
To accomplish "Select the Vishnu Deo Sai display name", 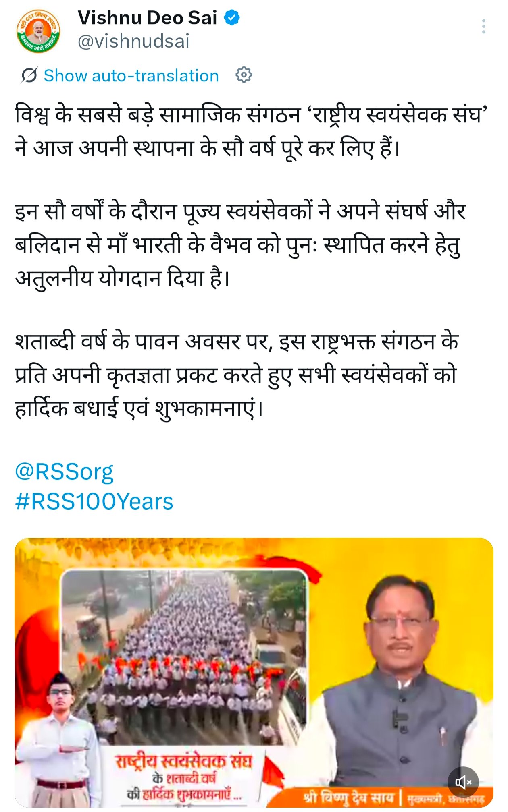I will pos(147,18).
